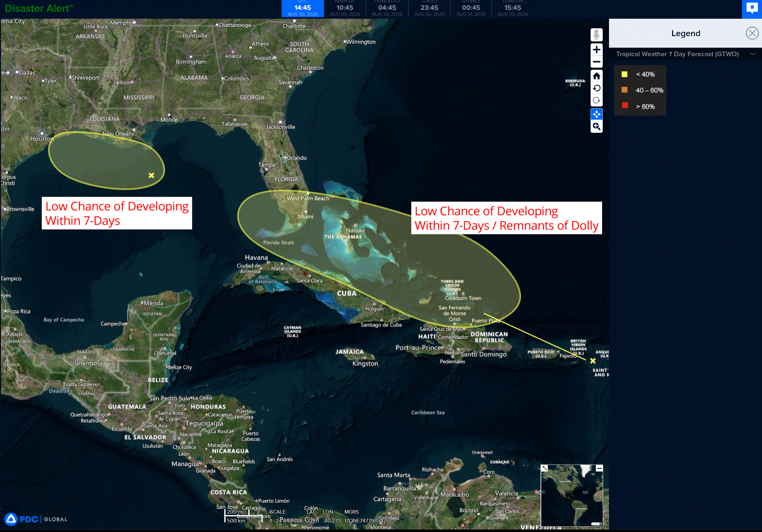Select the Tokyo 23:45 clock tile

click(429, 9)
